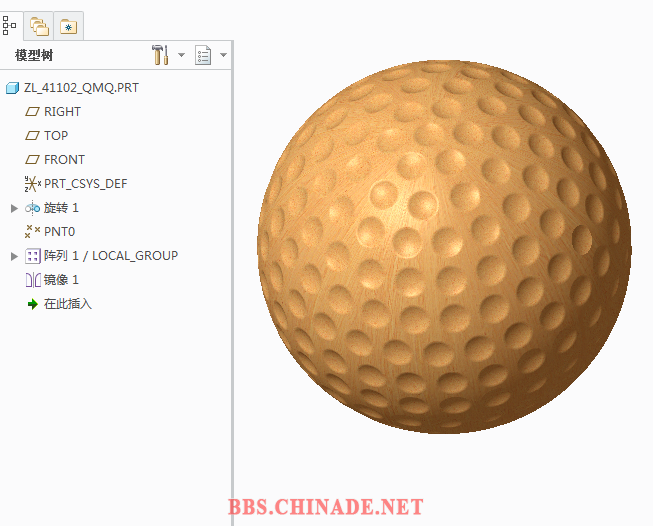Open the display list dropdown arrow
The image size is (653, 526).
coord(224,55)
